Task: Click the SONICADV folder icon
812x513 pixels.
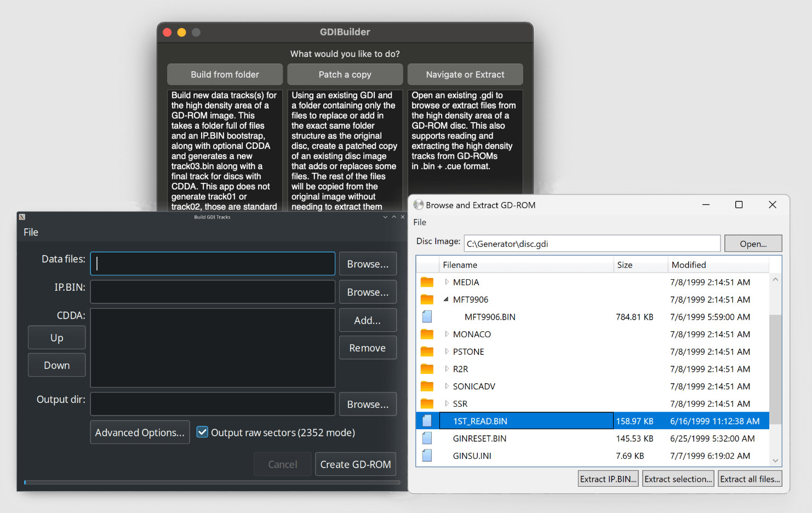Action: tap(427, 387)
